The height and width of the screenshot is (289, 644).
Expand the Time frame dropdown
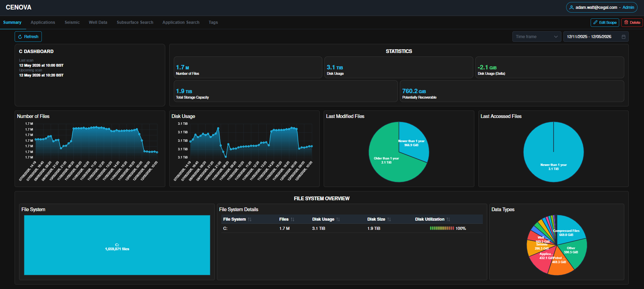pyautogui.click(x=537, y=37)
